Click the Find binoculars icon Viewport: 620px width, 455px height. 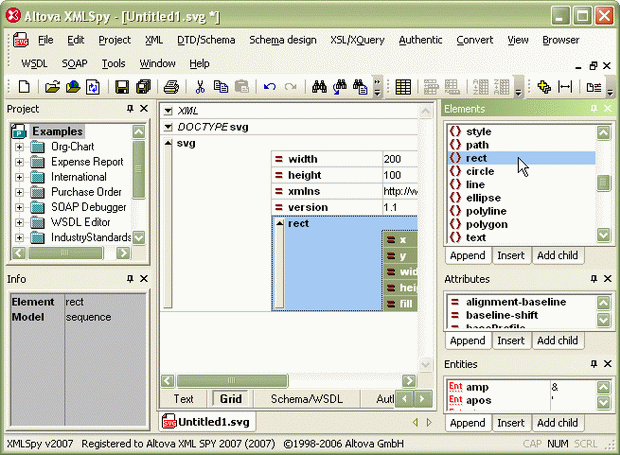pyautogui.click(x=320, y=87)
